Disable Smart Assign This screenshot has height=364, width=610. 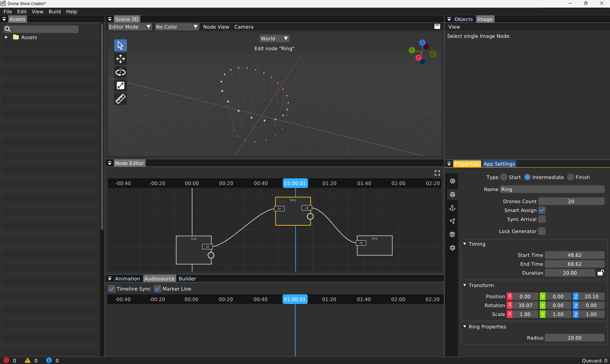542,210
